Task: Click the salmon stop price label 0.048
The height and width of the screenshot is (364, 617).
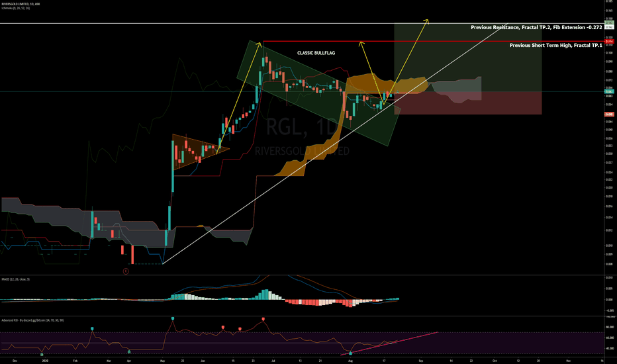Action: (x=609, y=114)
